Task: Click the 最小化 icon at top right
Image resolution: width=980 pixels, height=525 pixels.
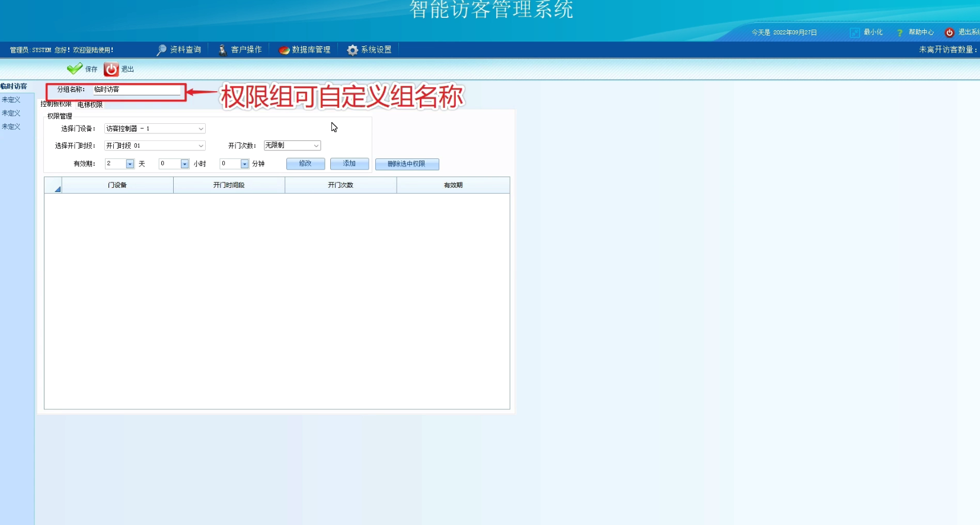Action: coord(854,33)
